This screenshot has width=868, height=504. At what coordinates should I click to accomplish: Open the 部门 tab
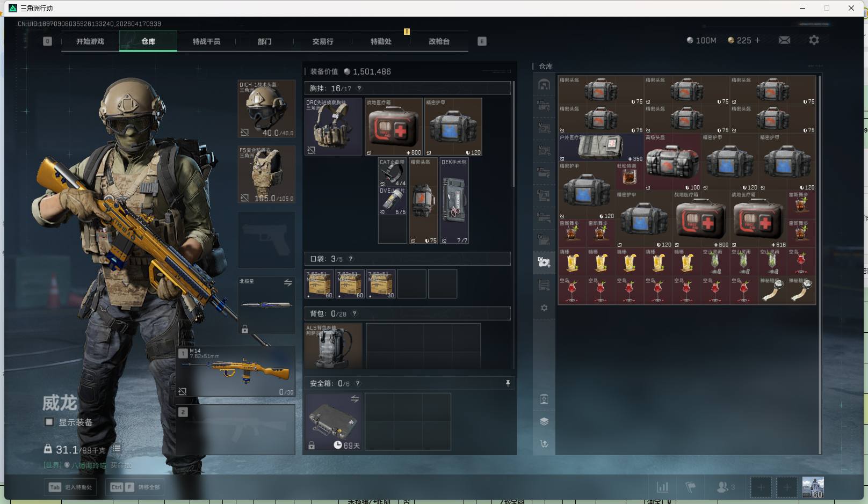pos(265,41)
